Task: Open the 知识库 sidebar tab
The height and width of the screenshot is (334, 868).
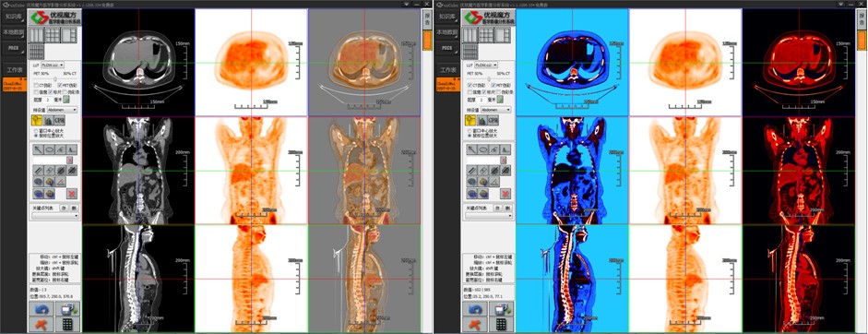Action: pyautogui.click(x=14, y=17)
